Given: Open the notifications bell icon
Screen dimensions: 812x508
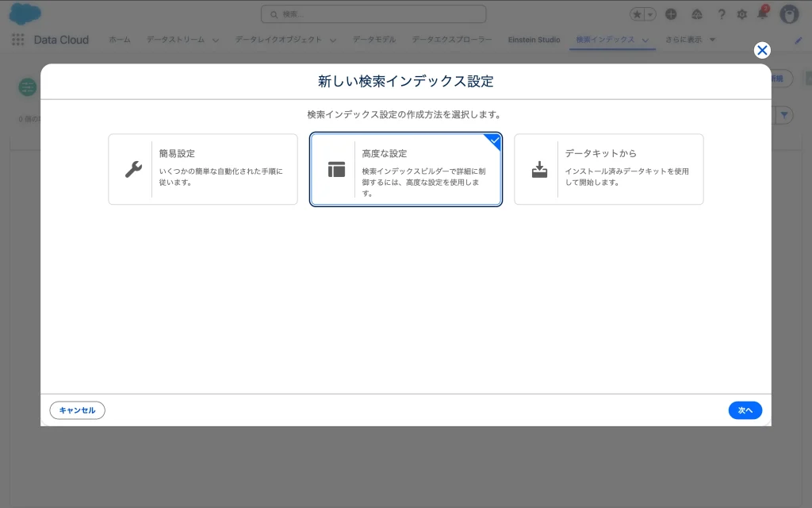Looking at the screenshot, I should point(762,14).
